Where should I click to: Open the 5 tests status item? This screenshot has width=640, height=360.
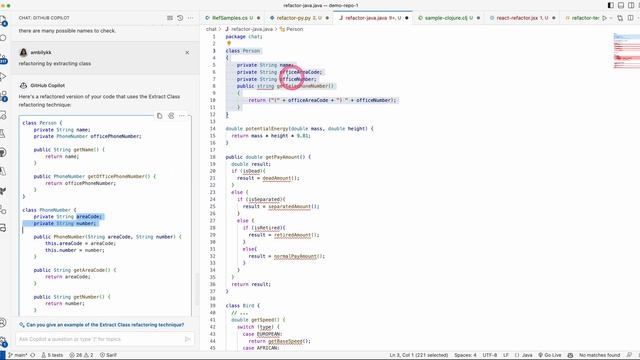(52, 355)
